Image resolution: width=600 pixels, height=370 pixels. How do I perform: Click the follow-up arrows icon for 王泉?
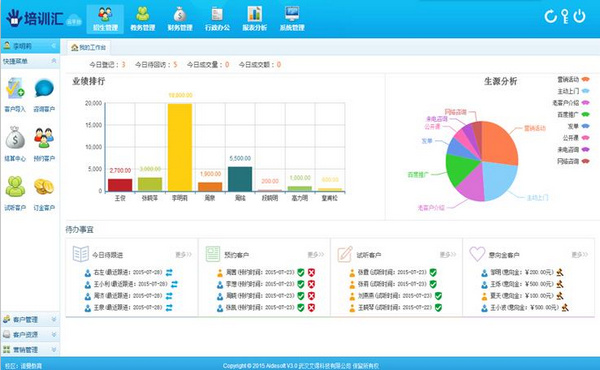point(169,308)
